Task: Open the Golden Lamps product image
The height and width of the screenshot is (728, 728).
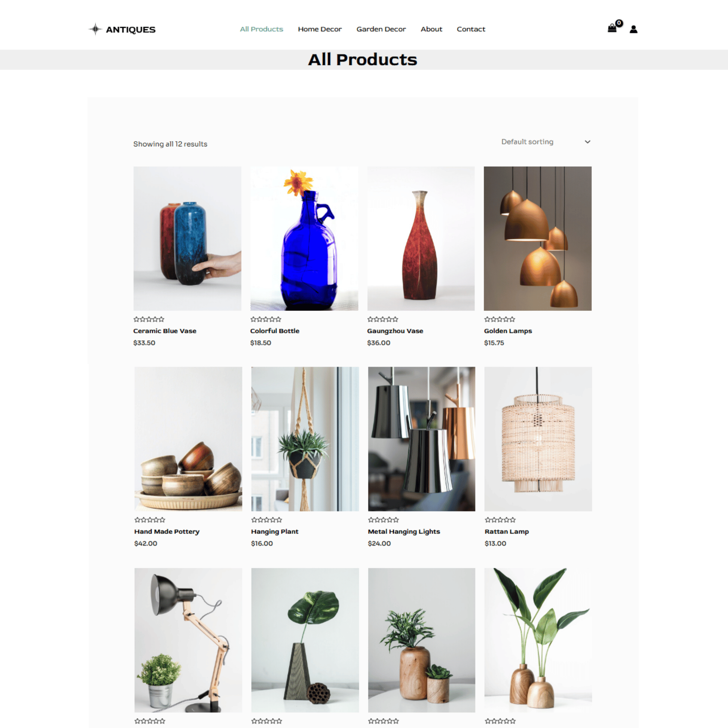Action: click(x=538, y=238)
